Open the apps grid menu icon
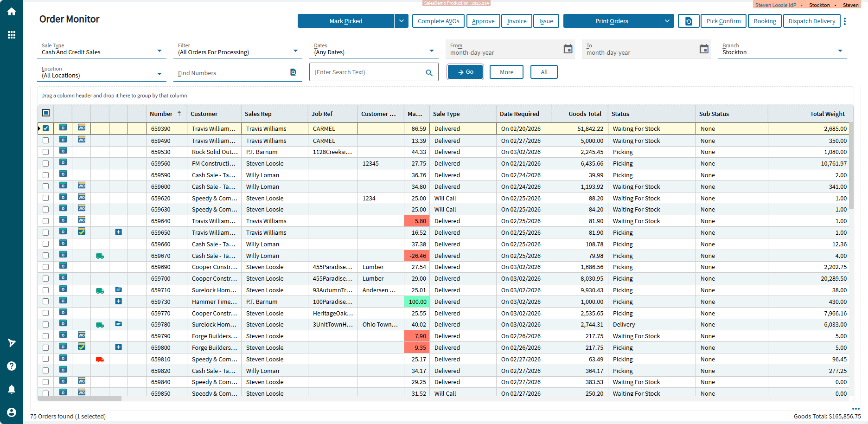Screen dimensions: 868x424 12,35
